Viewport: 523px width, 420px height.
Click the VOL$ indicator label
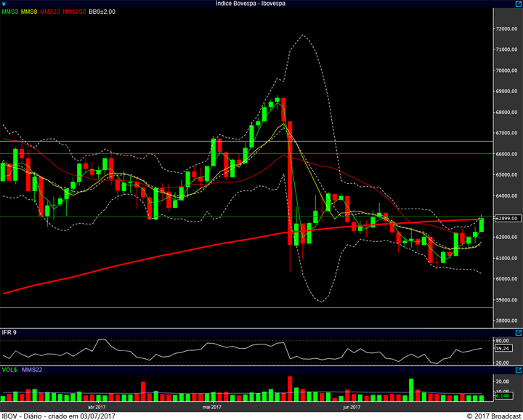(x=9, y=370)
